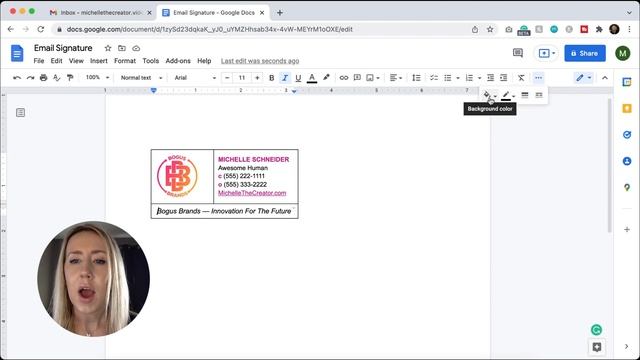Open the text color picker
The width and height of the screenshot is (640, 360).
point(312,78)
